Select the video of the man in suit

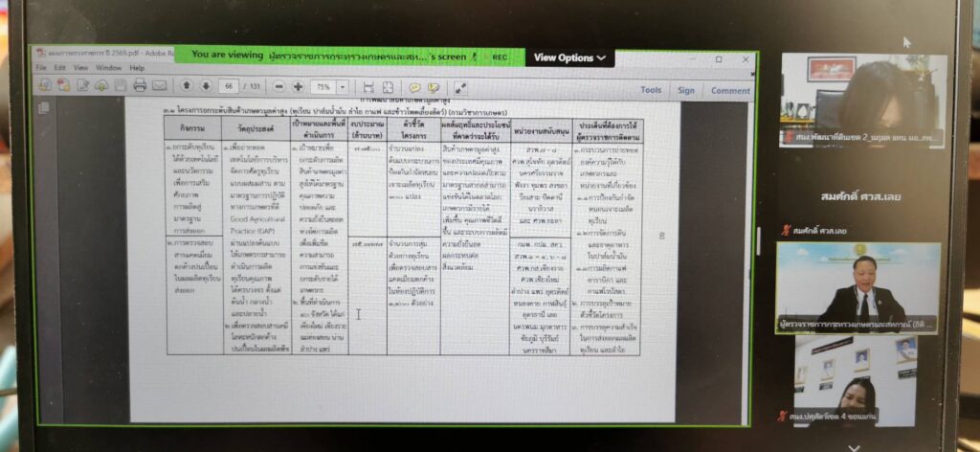click(x=863, y=288)
